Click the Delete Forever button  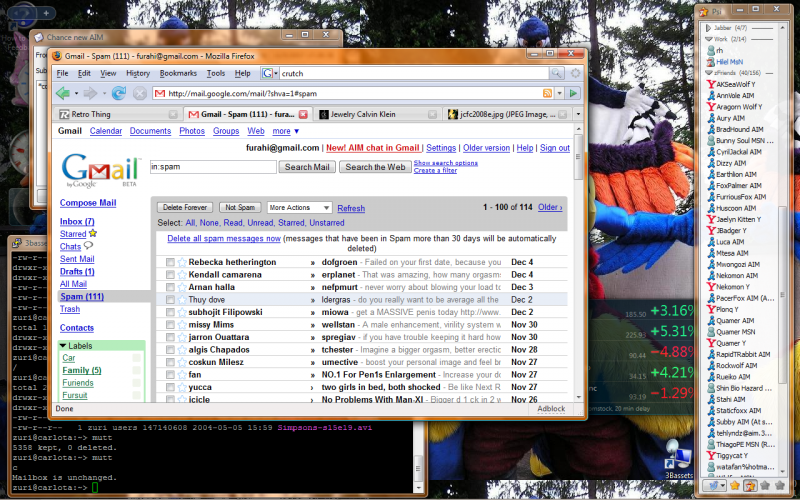click(x=186, y=207)
